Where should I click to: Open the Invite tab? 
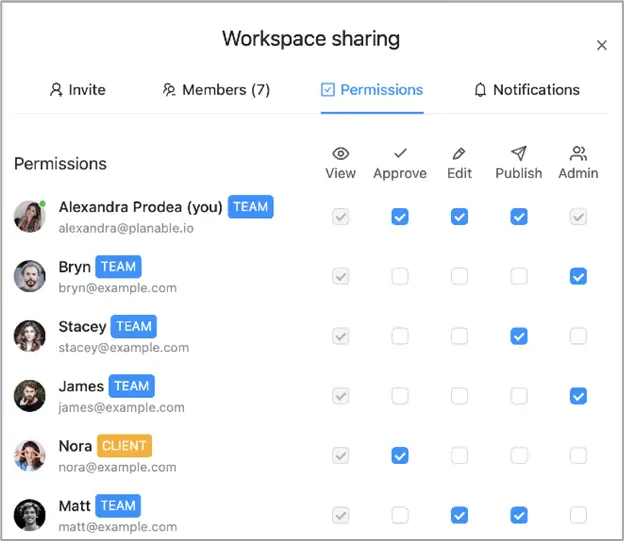pos(78,90)
